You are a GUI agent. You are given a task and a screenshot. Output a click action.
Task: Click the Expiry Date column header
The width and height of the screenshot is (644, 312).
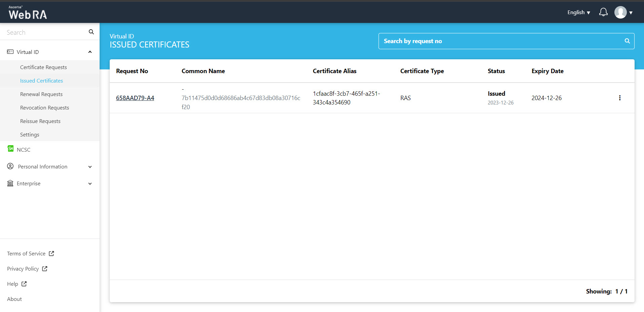pos(547,71)
